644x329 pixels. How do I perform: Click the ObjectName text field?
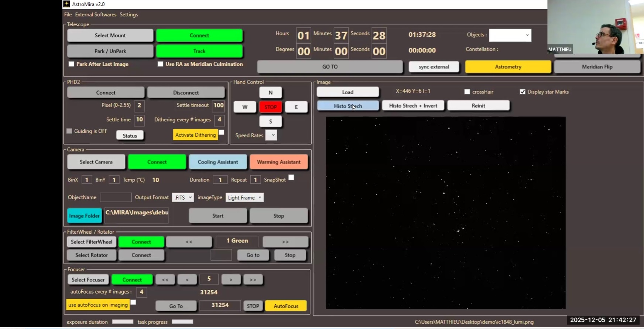116,197
